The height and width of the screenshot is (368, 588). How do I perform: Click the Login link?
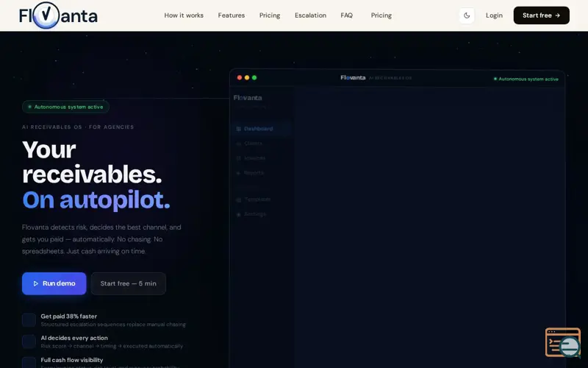click(x=494, y=15)
